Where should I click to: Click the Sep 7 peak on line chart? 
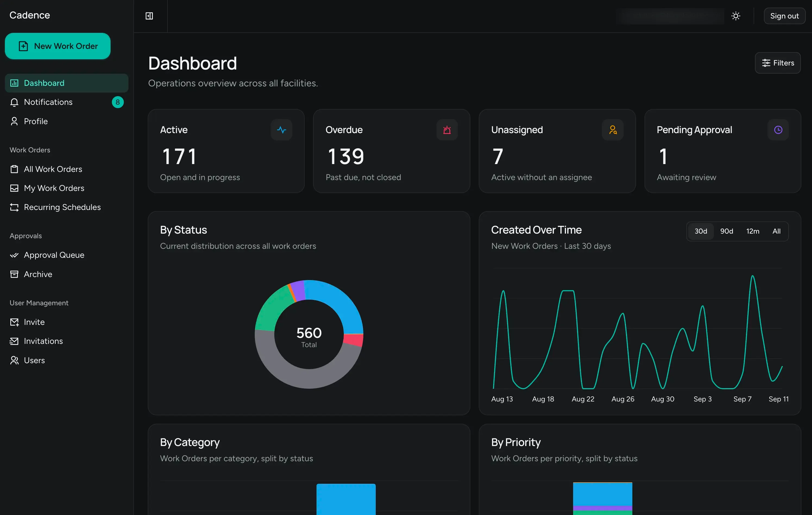pos(752,277)
